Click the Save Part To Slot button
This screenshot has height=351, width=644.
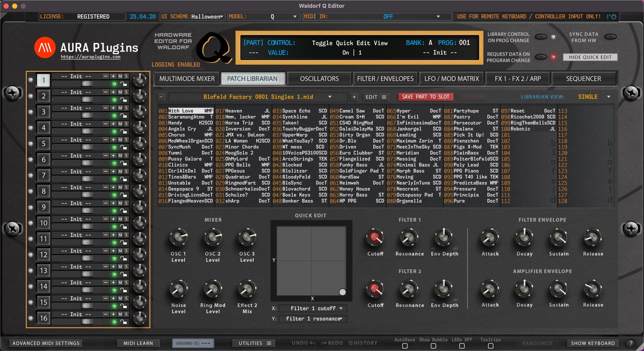click(425, 97)
